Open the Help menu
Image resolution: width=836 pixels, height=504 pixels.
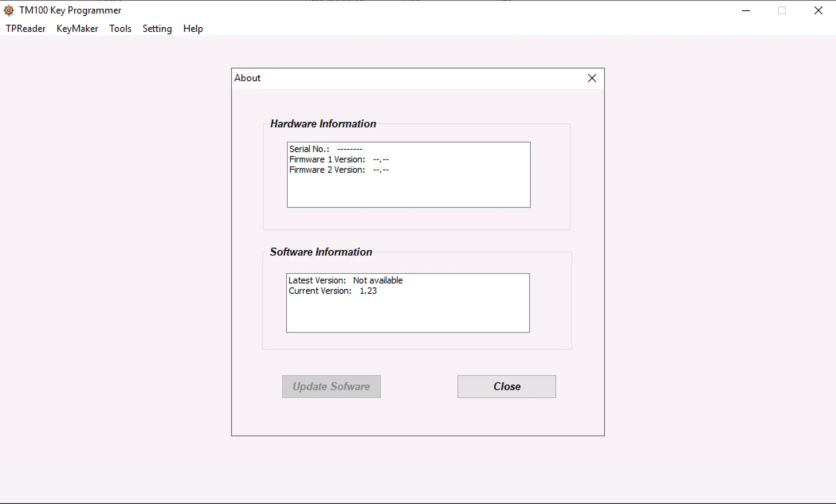tap(193, 29)
